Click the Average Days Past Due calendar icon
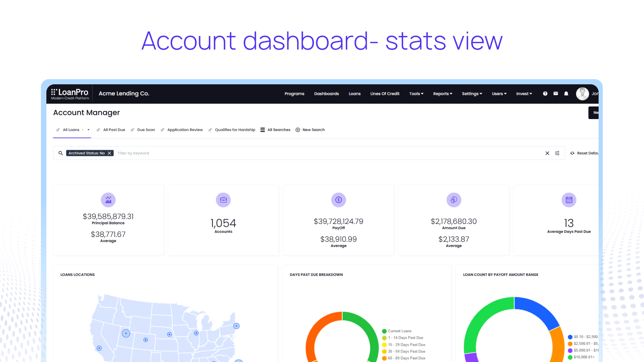 pos(569,200)
